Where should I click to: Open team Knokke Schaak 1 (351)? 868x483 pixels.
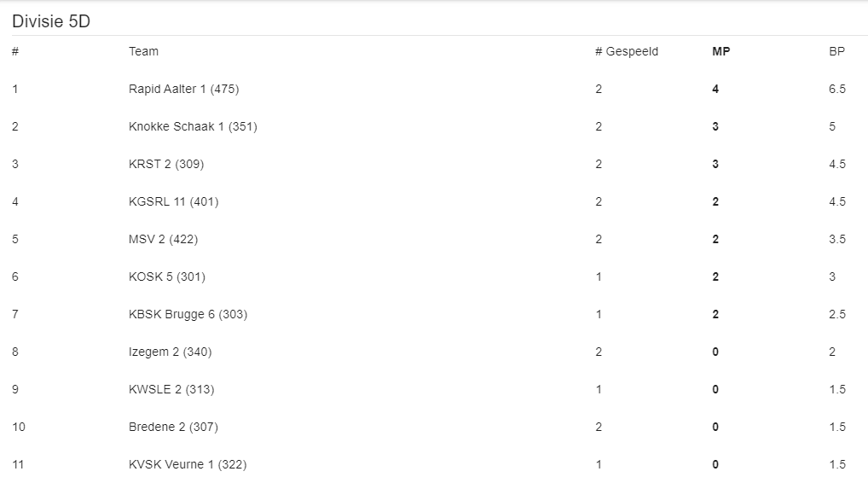pyautogui.click(x=193, y=127)
